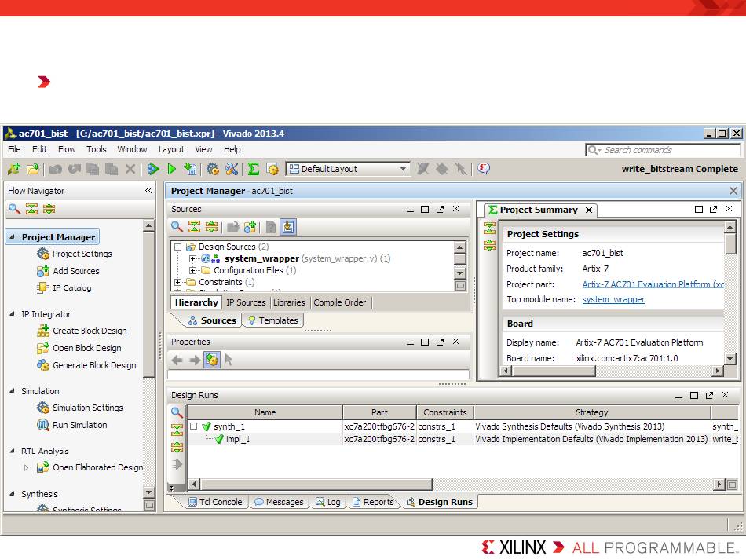Screen dimensions: 746x560
Task: Click Flow Navigator scroll down arrow
Action: 149,492
